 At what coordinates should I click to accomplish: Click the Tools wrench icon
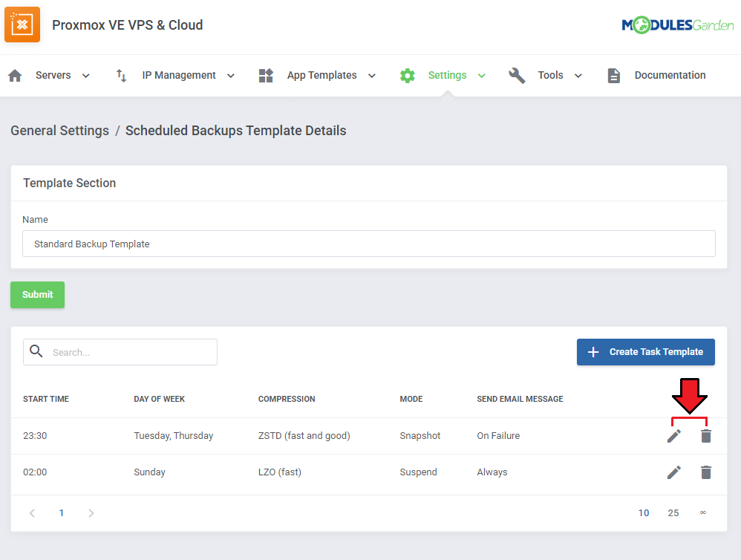(517, 76)
